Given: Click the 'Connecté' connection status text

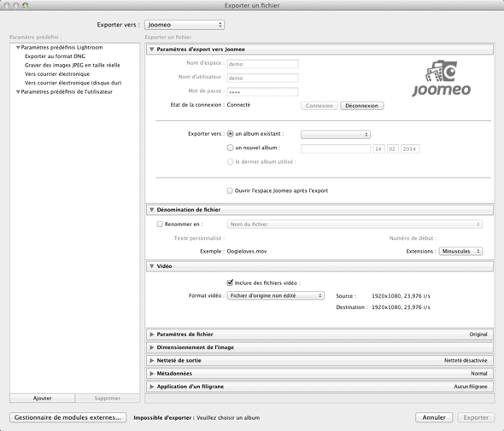Looking at the screenshot, I should pos(238,105).
